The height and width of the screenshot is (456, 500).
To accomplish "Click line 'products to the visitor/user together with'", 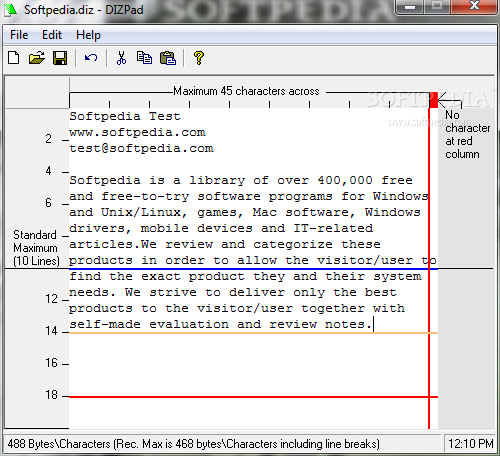I will click(x=237, y=308).
